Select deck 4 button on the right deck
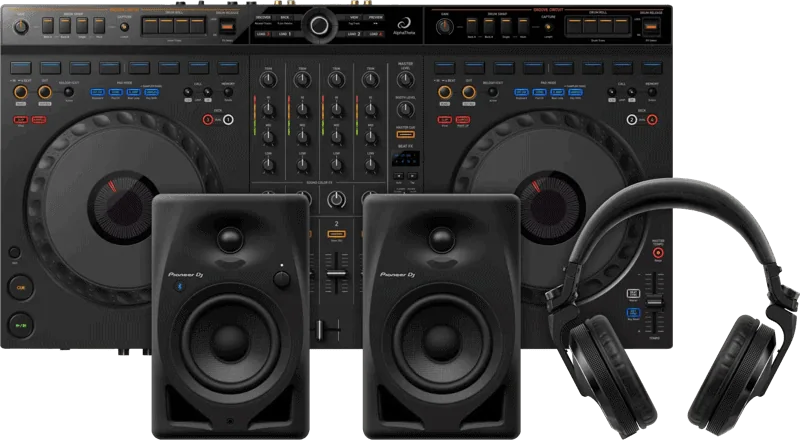800x440 pixels. [x=652, y=119]
